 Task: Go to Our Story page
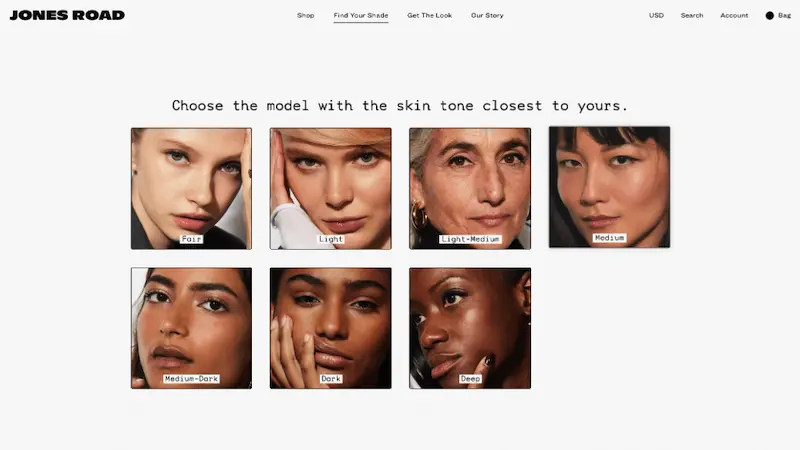coord(487,15)
